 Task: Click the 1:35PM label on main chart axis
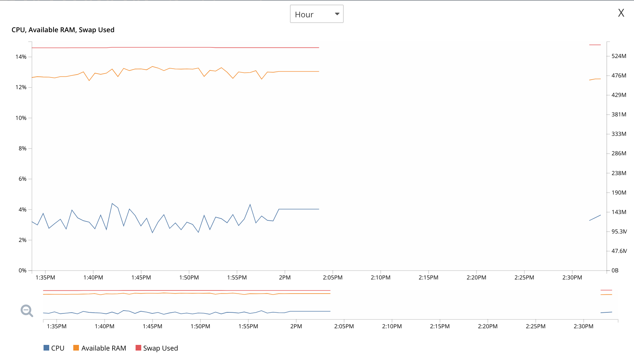point(45,277)
